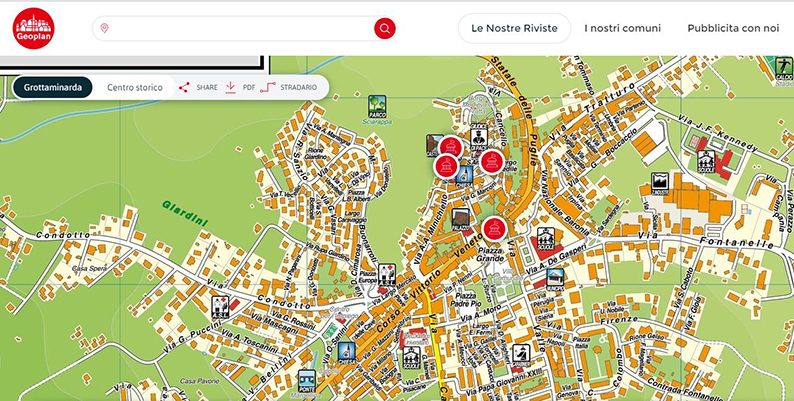Click the Piazza Grande map label

pos(489,255)
